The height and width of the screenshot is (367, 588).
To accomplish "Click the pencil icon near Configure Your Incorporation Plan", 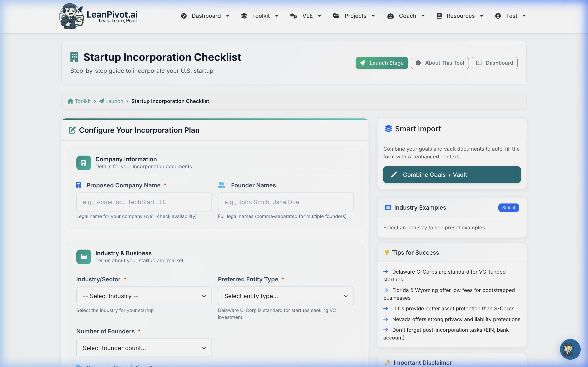I will point(72,130).
